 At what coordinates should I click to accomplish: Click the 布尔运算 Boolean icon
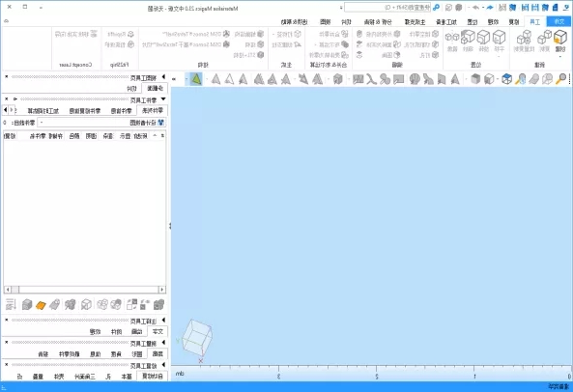[x=344, y=44]
